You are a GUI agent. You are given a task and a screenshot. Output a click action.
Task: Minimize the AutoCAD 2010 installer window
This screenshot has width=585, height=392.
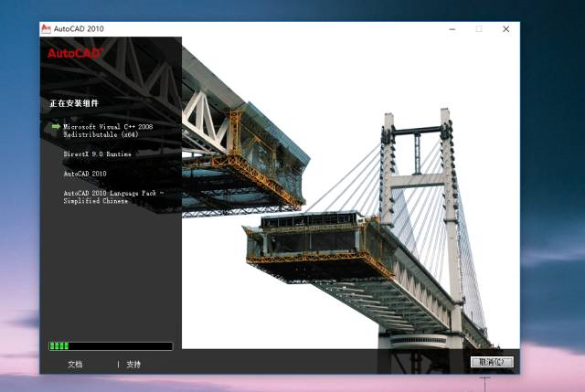(x=452, y=28)
